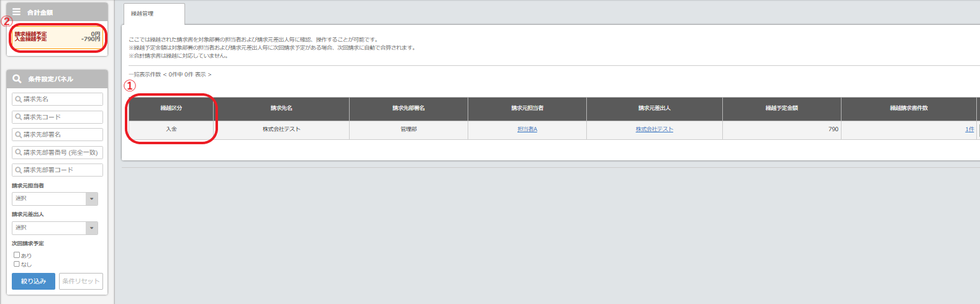Click the 請求元差出人 column header
The image size is (980, 304).
655,108
